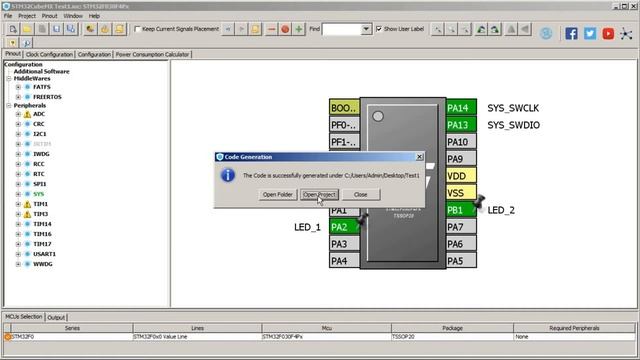This screenshot has height=360, width=640.
Task: Click the round blue icon left of Facebook
Action: [x=546, y=33]
